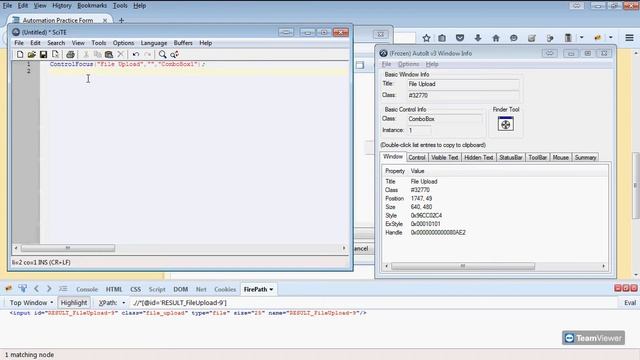This screenshot has width=640, height=360.
Task: Click the Redo arrow in SciTE toolbar
Action: [x=147, y=54]
